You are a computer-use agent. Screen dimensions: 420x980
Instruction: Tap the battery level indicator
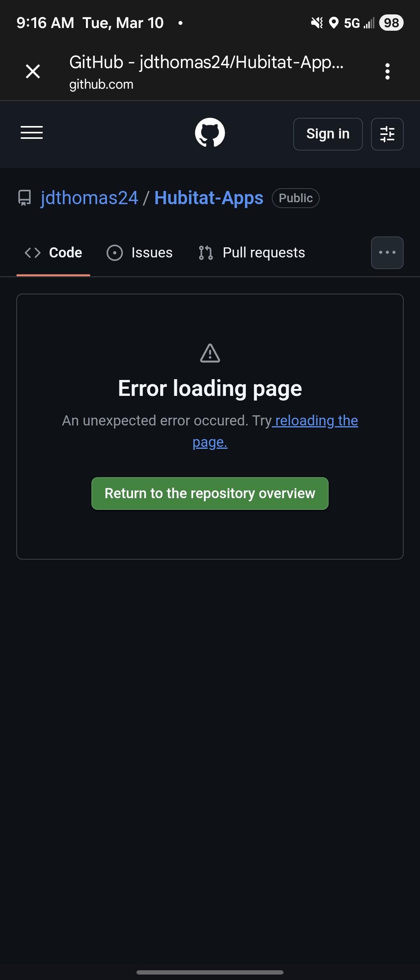391,23
